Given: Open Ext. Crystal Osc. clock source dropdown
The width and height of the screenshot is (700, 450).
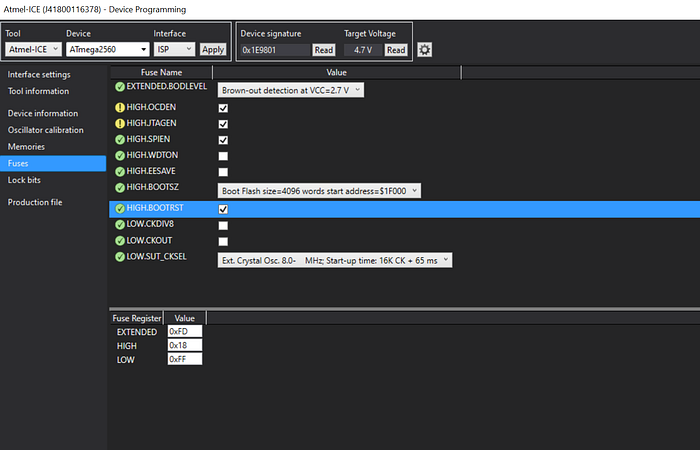Looking at the screenshot, I should 335,260.
